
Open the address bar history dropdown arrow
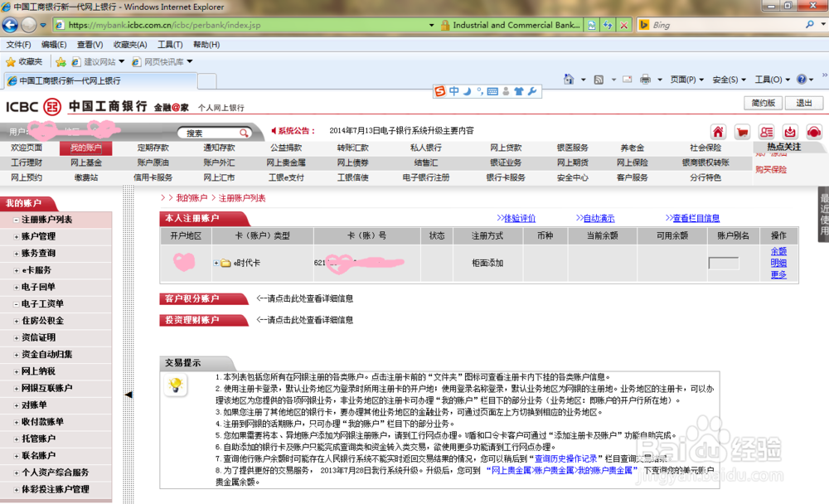pyautogui.click(x=430, y=25)
